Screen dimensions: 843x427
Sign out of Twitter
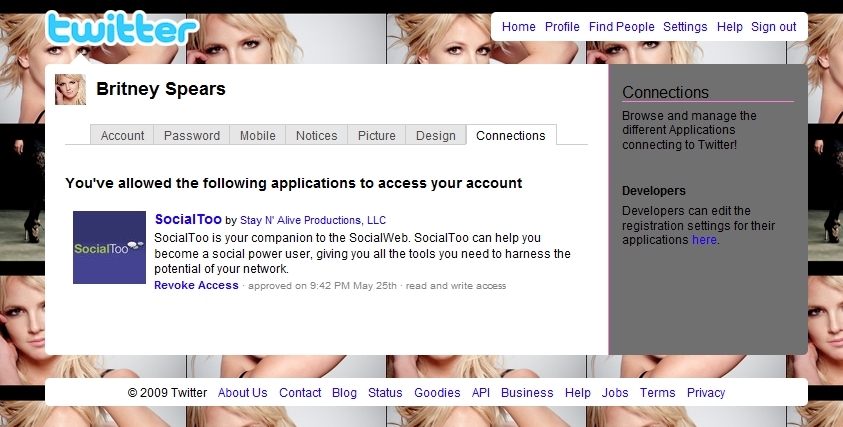[774, 27]
